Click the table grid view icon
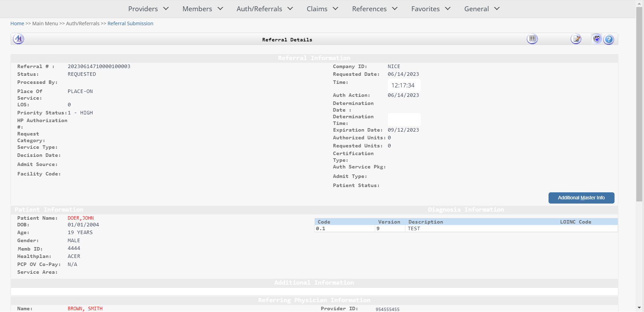The height and width of the screenshot is (312, 644). 532,39
